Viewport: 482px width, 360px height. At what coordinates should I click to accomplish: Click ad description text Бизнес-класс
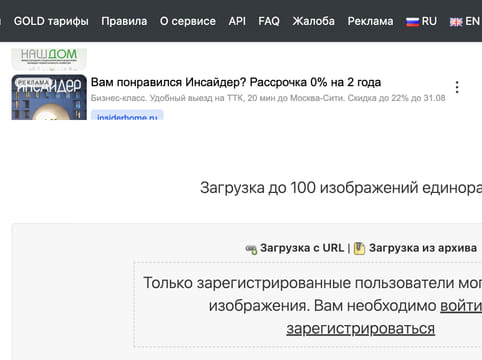268,98
